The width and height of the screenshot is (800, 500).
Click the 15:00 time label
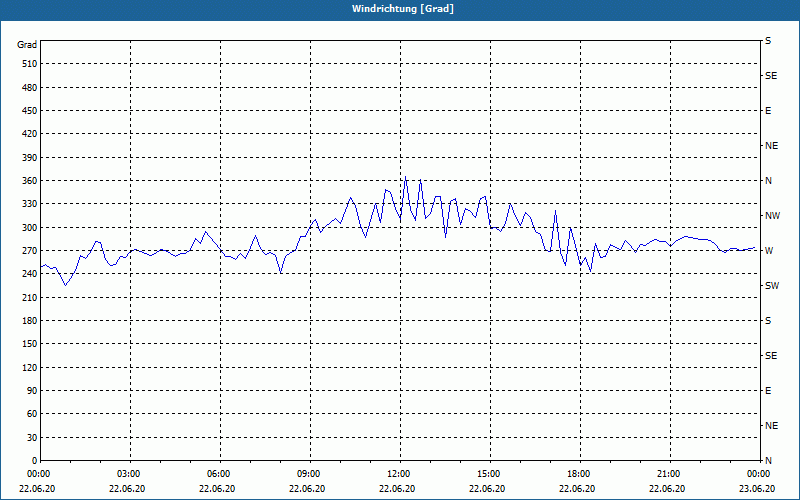(x=490, y=474)
